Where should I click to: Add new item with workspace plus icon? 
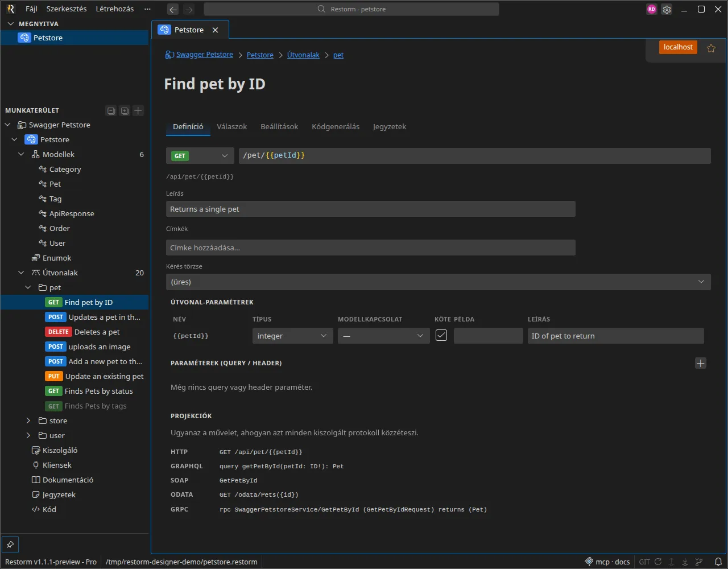pos(138,111)
